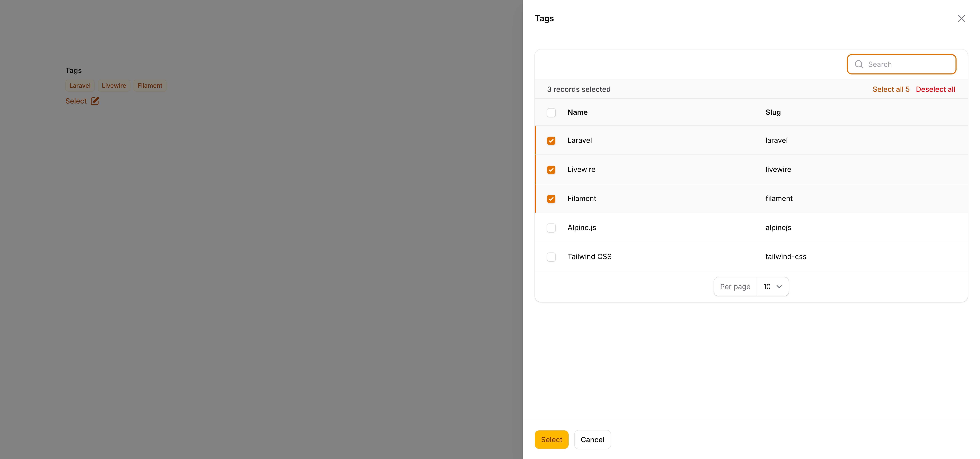Click the Filament name cell
The image size is (980, 459).
pos(582,198)
